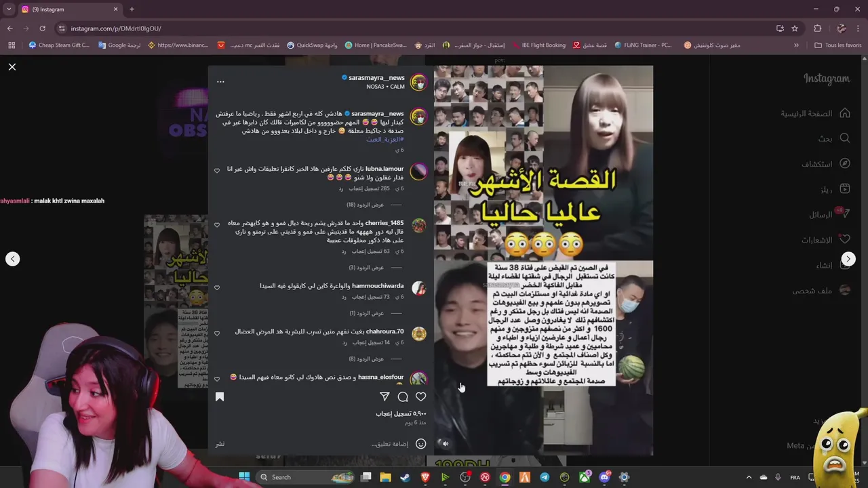The image size is (868, 488).
Task: Expand 18 replies under lubna.lamour comment
Action: coord(366,205)
